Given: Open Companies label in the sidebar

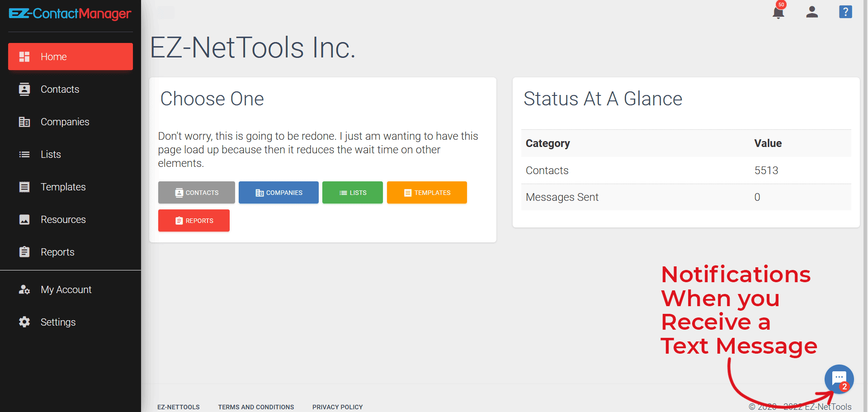Looking at the screenshot, I should click(x=65, y=122).
